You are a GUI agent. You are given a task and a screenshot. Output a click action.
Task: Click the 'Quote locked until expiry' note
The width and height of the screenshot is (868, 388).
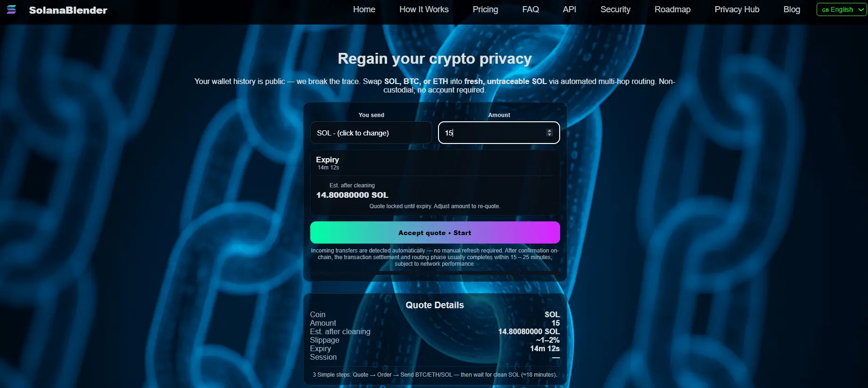click(435, 206)
